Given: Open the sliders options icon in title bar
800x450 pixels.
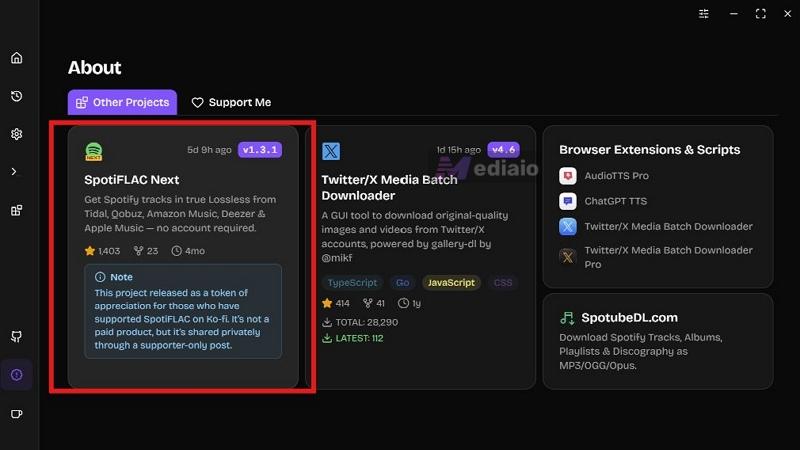Looking at the screenshot, I should tap(704, 14).
